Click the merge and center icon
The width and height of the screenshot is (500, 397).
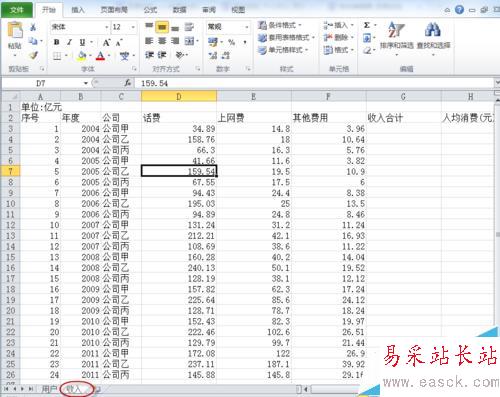[189, 41]
